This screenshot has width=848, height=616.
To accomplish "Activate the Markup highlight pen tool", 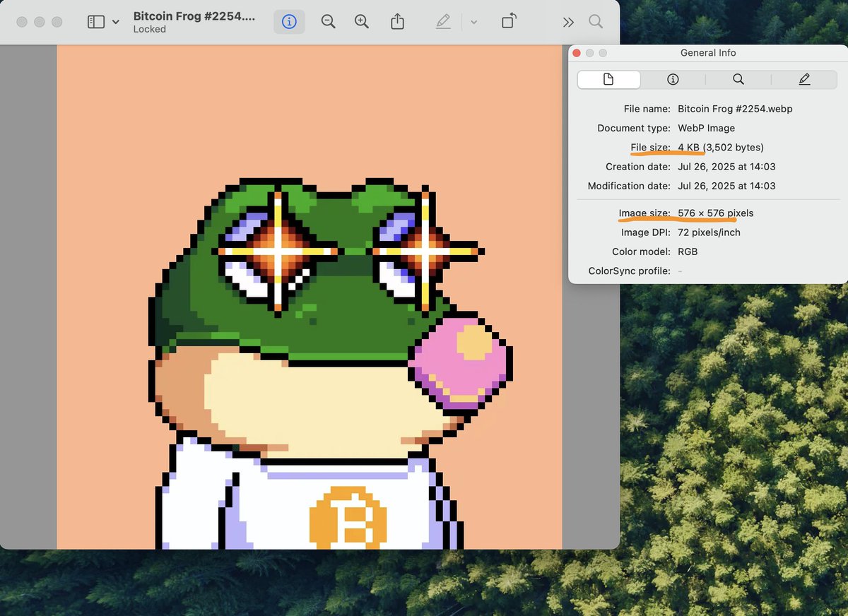I will click(443, 22).
